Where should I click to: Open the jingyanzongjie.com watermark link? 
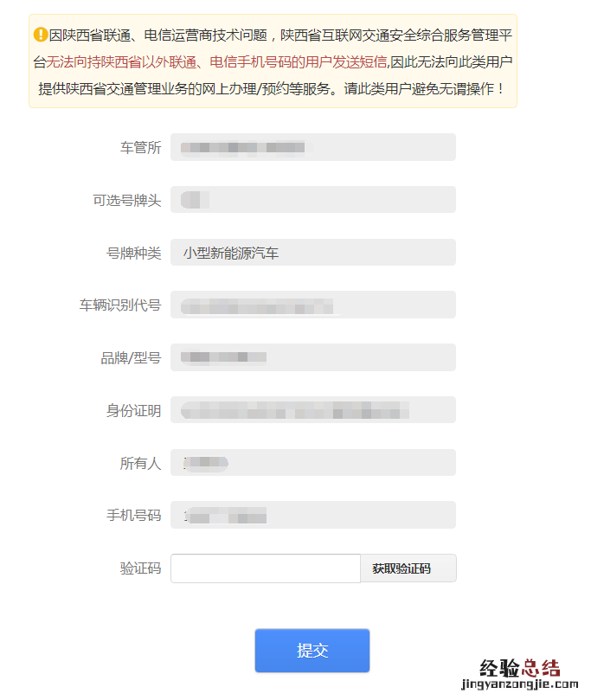pyautogui.click(x=519, y=684)
